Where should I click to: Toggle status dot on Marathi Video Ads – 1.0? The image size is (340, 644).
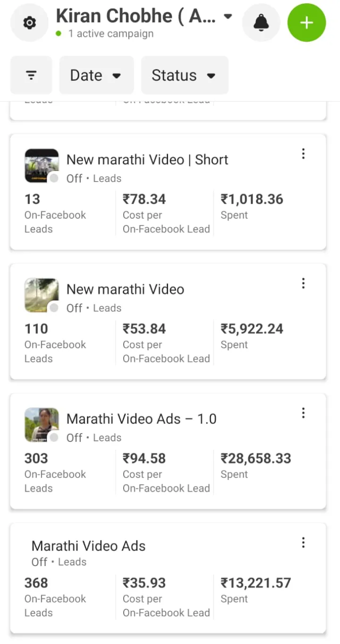pyautogui.click(x=54, y=438)
